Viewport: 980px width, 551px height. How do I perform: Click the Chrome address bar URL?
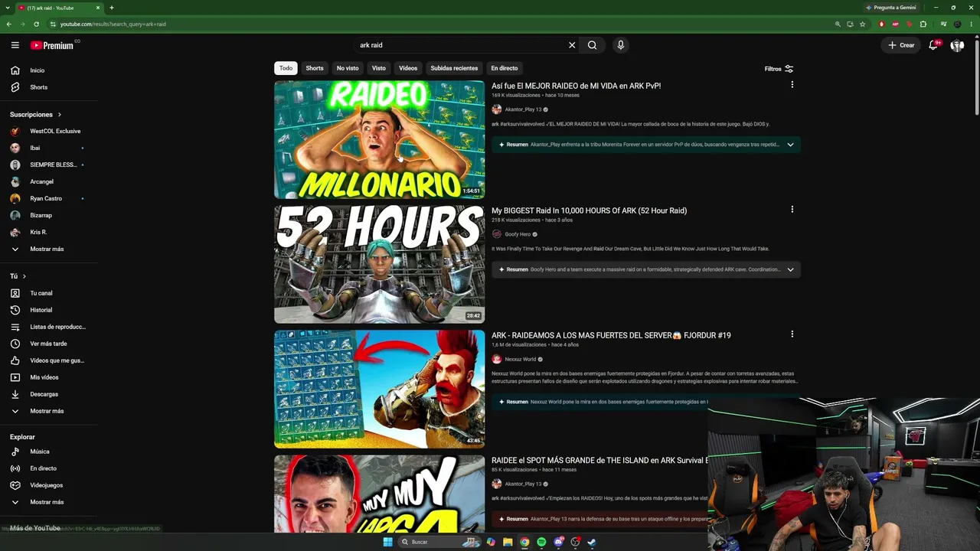tap(113, 24)
